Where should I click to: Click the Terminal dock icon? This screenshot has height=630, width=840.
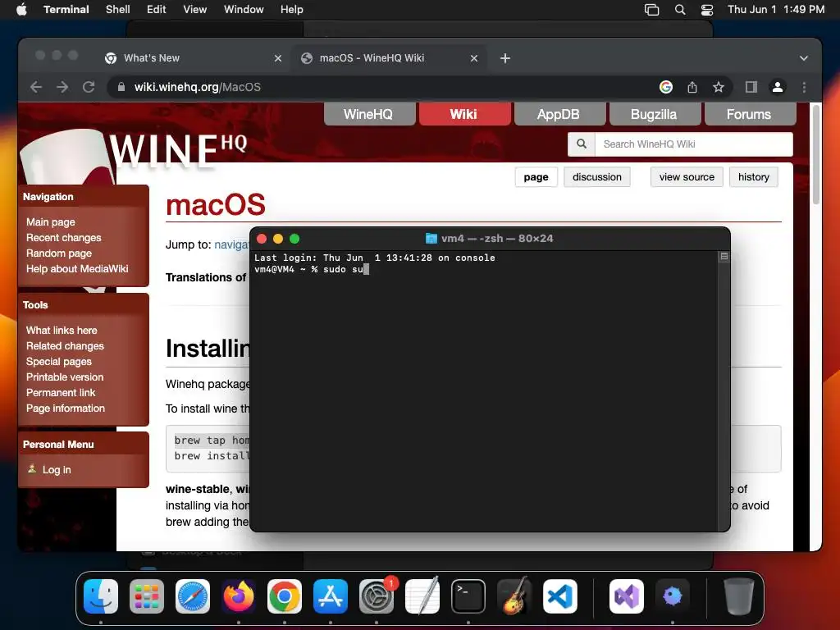468,596
